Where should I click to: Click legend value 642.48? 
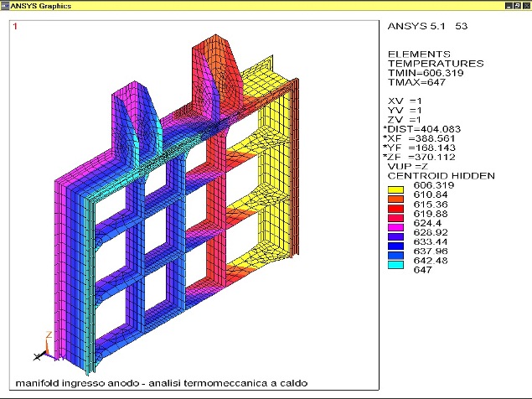[431, 261]
